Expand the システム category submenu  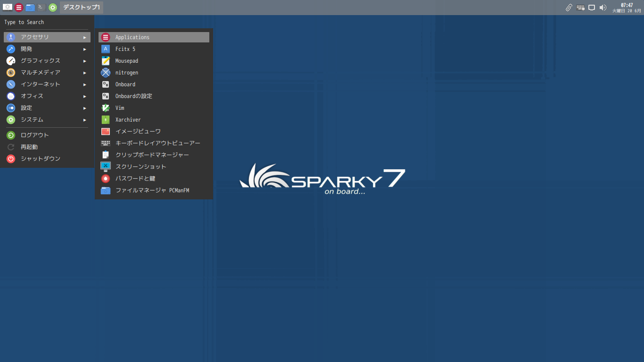click(x=47, y=120)
